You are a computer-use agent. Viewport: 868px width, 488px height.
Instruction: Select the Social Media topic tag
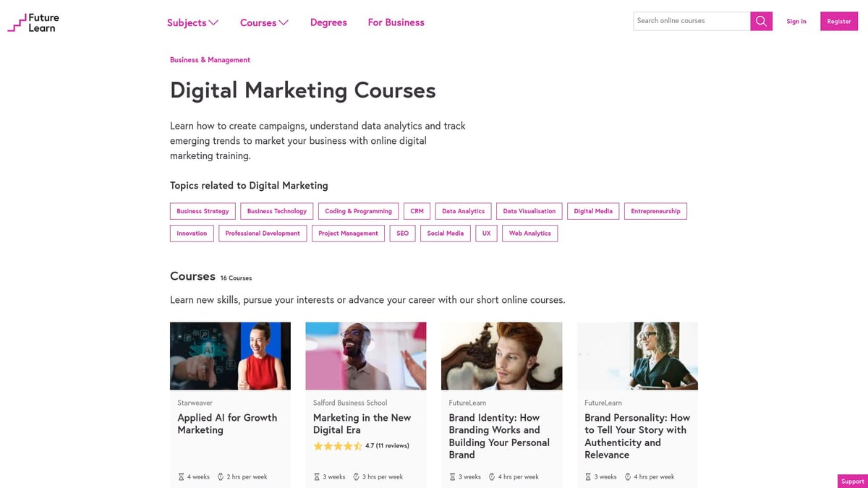[x=446, y=234]
